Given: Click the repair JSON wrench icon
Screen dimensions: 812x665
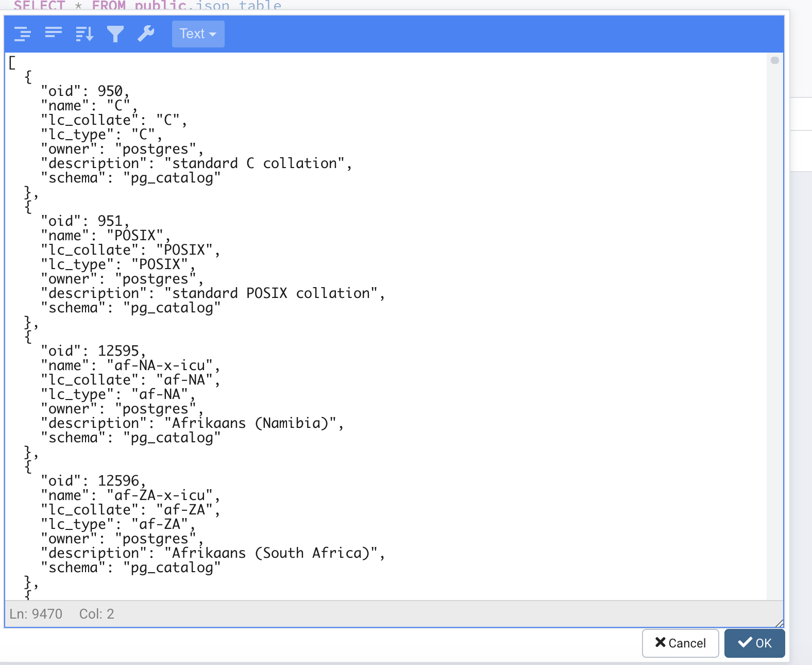Looking at the screenshot, I should 146,34.
